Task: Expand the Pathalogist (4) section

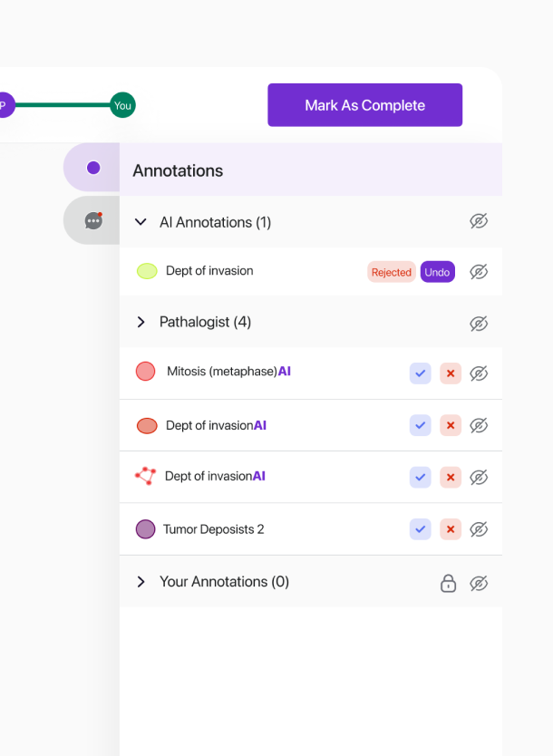Action: click(x=141, y=322)
